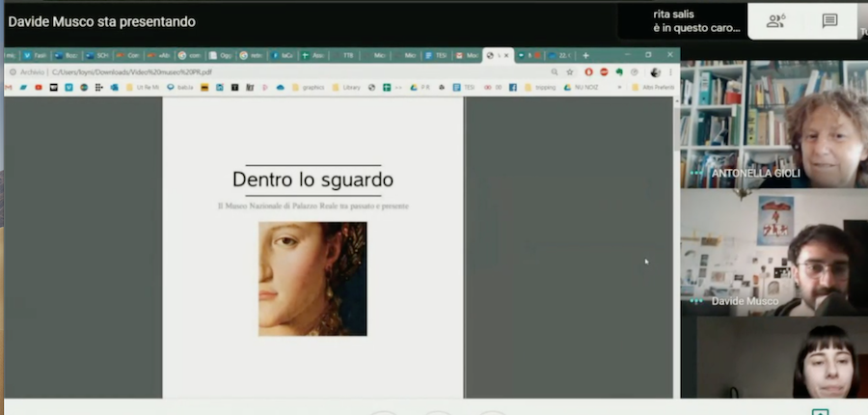Screen dimensions: 868x415
Task: Click the Facebook bookmark icon
Action: 513,88
